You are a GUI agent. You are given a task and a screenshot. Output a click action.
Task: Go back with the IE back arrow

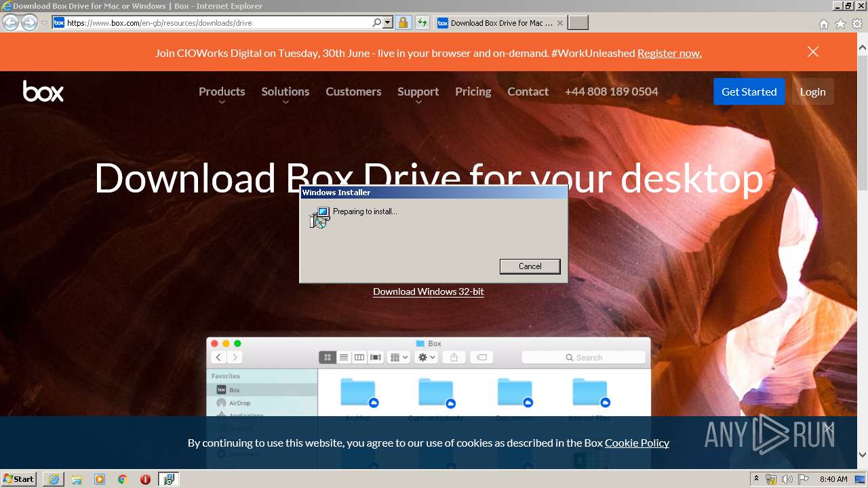(10, 23)
